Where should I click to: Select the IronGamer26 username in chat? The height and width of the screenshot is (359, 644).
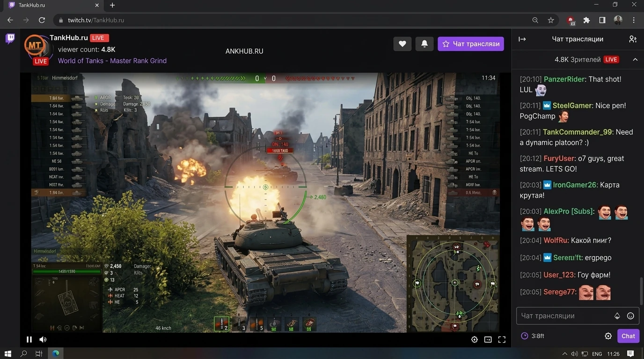click(x=575, y=185)
